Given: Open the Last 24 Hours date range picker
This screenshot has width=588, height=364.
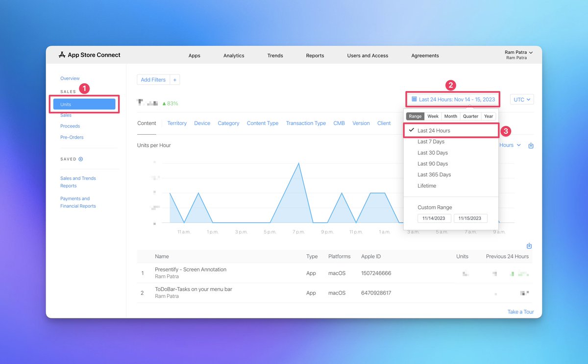Looking at the screenshot, I should 453,99.
